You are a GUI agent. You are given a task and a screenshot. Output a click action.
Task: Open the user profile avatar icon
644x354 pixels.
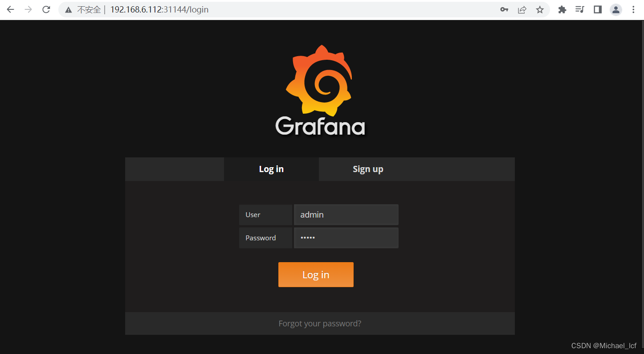click(616, 10)
